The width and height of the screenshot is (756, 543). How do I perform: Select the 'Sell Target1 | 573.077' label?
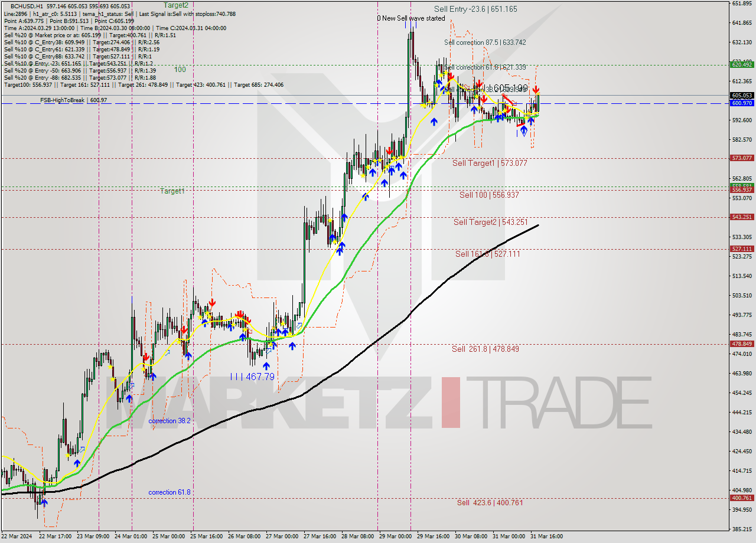(490, 163)
